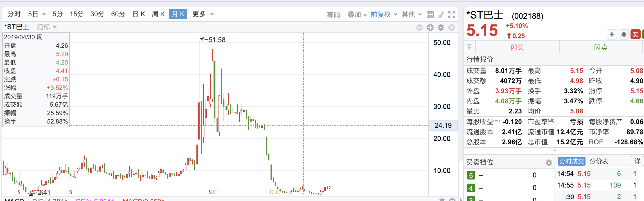Expand the 指标 indicator dropdown
Image resolution: width=644 pixels, height=201 pixels.
pos(47,27)
